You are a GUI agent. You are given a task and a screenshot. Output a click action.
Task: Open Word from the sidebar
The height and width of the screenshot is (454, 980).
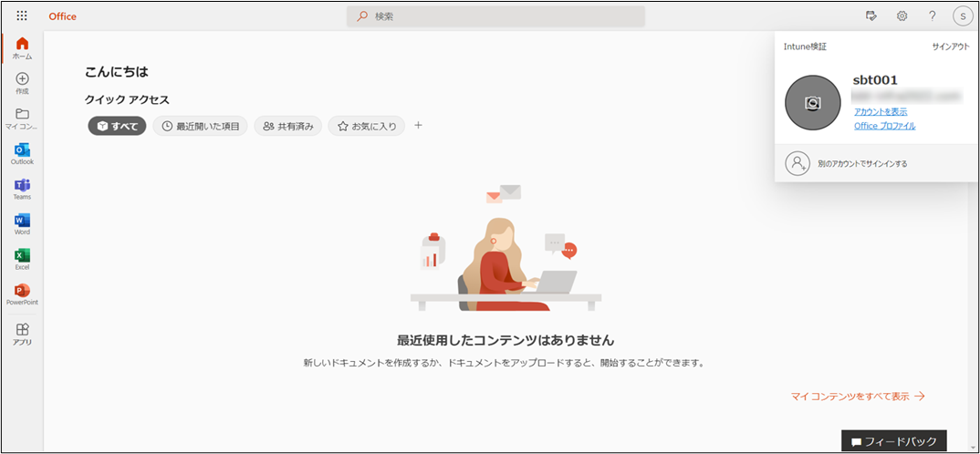point(22,224)
